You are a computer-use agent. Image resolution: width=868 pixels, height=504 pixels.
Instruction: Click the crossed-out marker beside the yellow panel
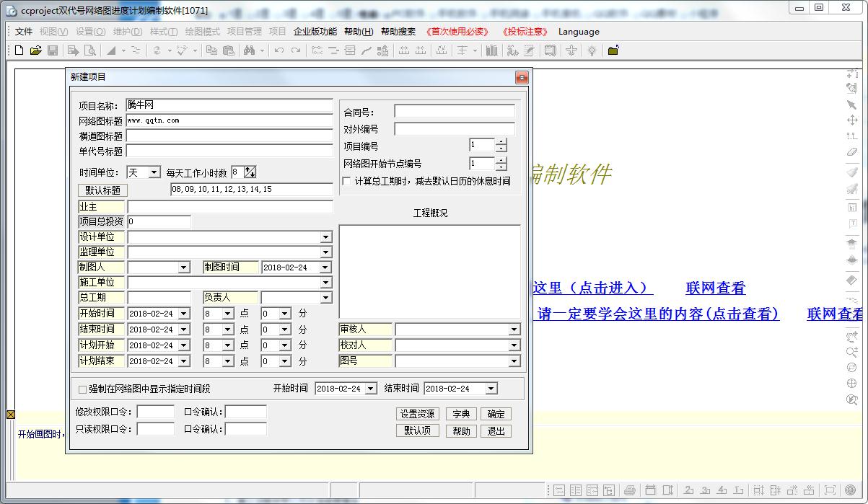(x=11, y=415)
